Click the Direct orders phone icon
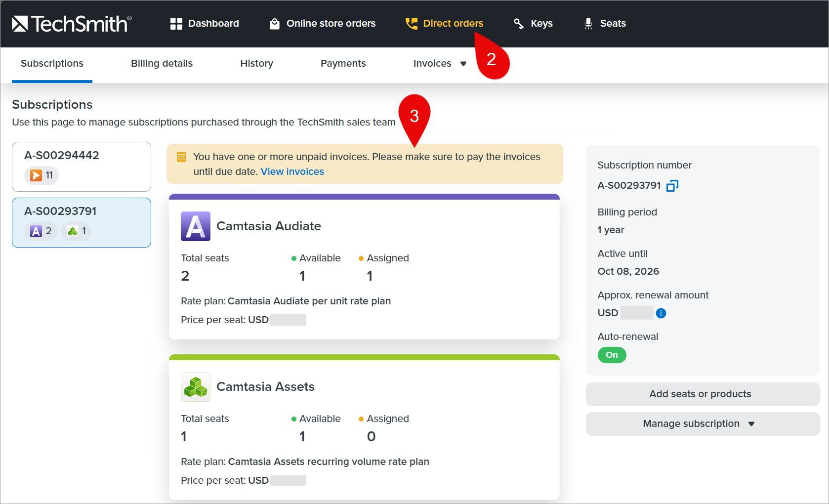Screen dimensions: 829x504 coord(412,24)
